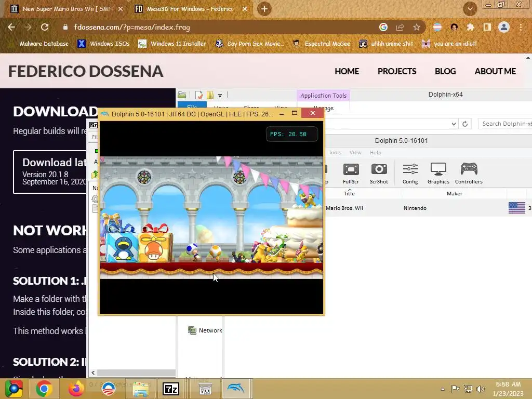This screenshot has height=399, width=532.
Task: Open the View menu in Dolphin
Action: pos(355,153)
